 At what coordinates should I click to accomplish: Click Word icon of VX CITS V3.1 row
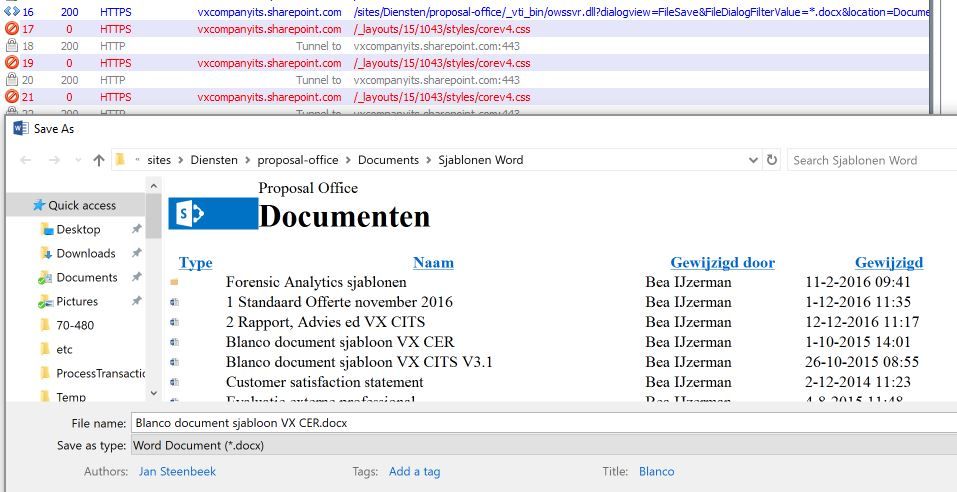(x=175, y=363)
